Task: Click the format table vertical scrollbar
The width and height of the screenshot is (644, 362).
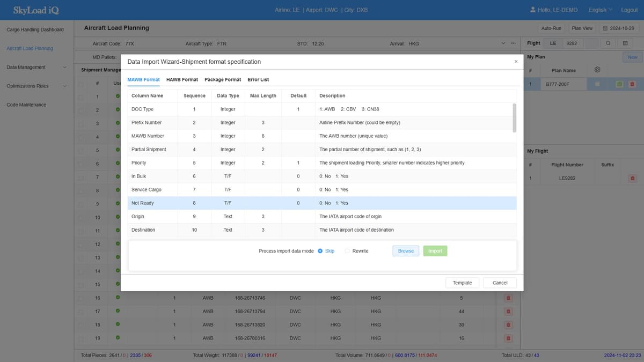Action: coord(514,118)
